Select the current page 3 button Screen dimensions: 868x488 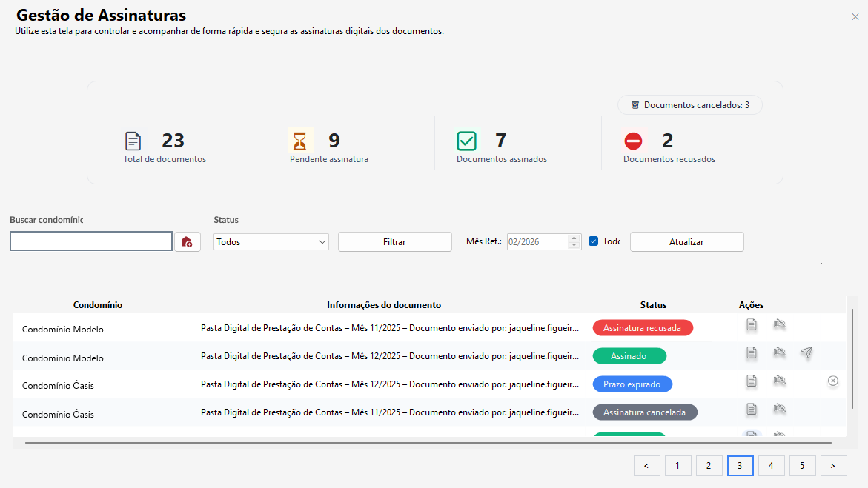click(x=740, y=466)
